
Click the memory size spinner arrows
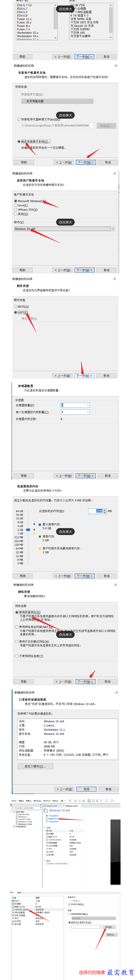point(104,511)
